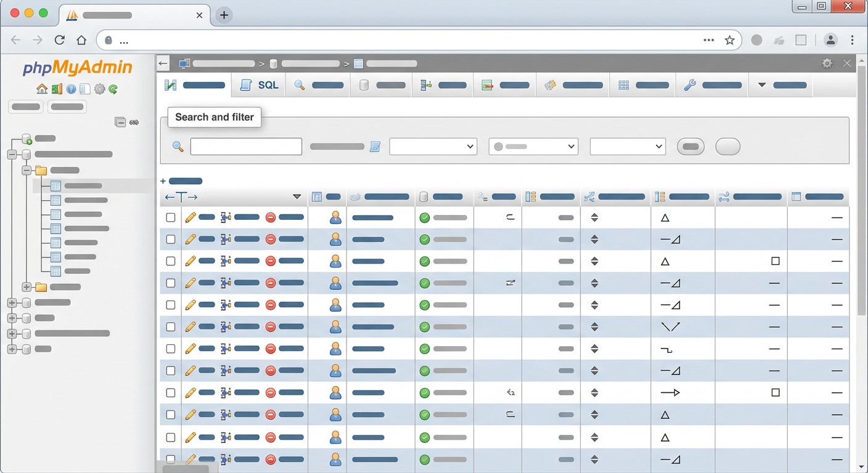Image resolution: width=868 pixels, height=473 pixels.
Task: Focus the Search and filter text input
Action: (x=246, y=147)
